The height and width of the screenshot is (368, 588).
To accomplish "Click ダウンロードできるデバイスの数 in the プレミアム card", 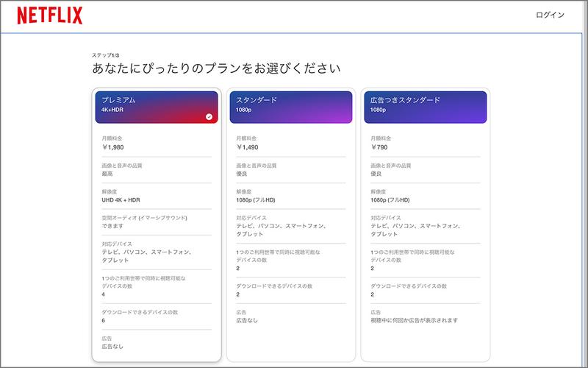I will pyautogui.click(x=140, y=312).
